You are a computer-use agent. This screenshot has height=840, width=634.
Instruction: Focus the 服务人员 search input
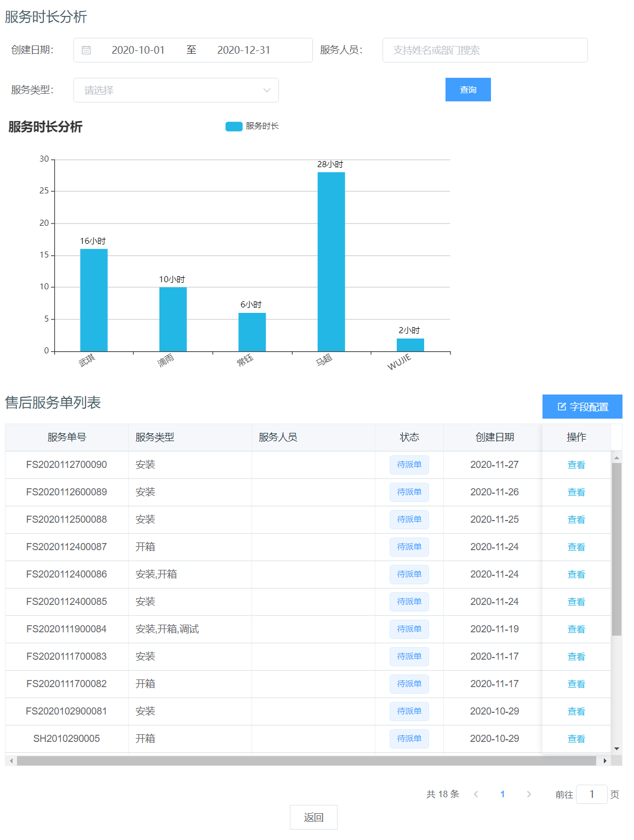tap(484, 50)
